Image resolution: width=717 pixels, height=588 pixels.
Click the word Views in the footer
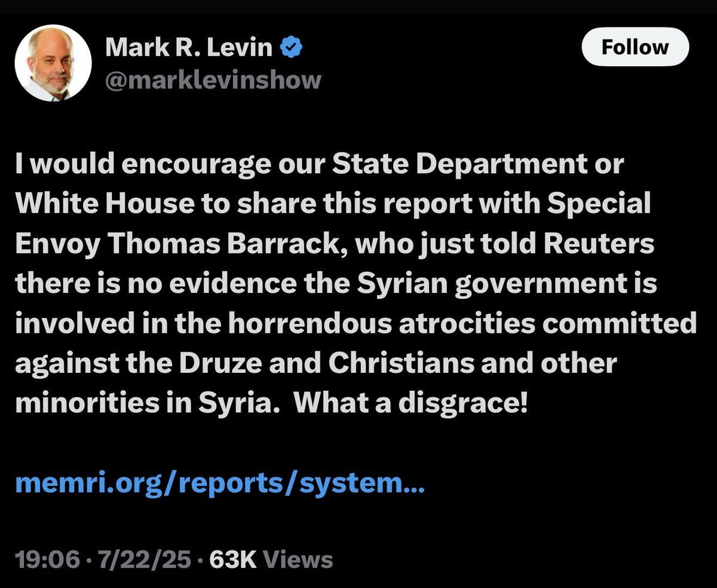click(x=298, y=560)
